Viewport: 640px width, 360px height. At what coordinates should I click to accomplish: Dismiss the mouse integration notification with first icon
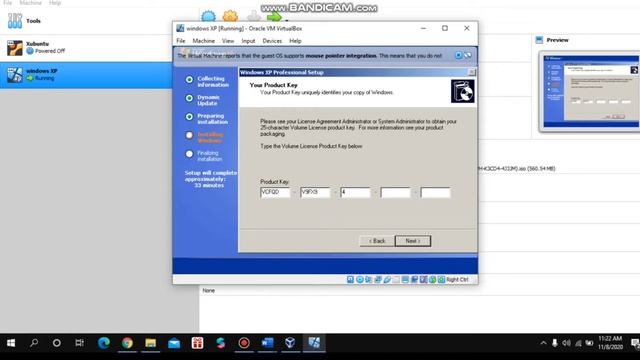click(458, 55)
